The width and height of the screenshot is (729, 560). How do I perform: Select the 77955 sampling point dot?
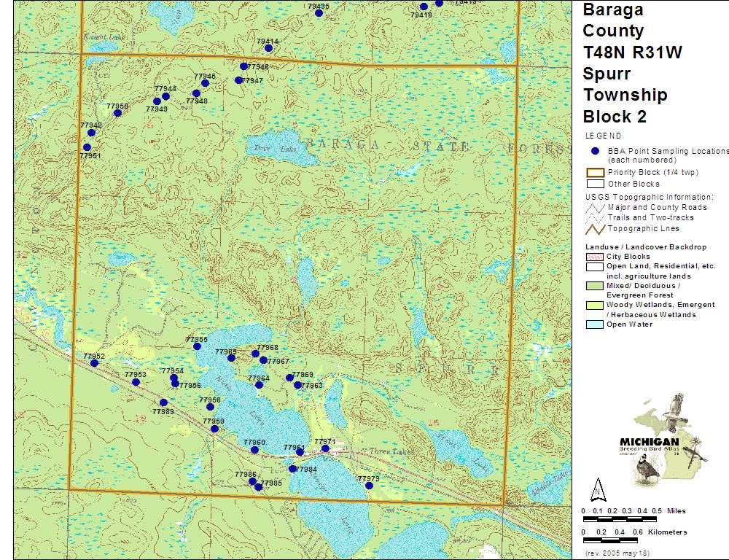point(197,346)
